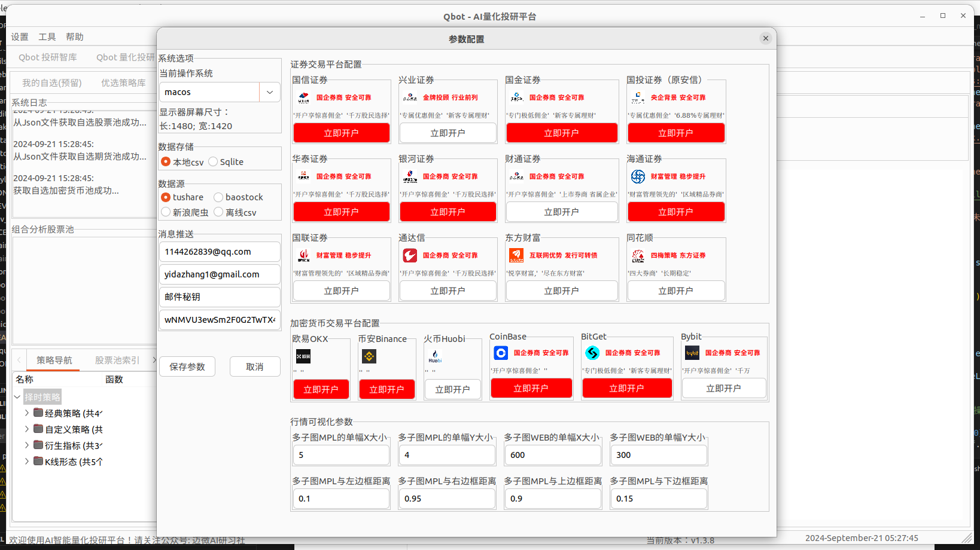980x550 pixels.
Task: Click the Binance logo icon
Action: [x=368, y=356]
